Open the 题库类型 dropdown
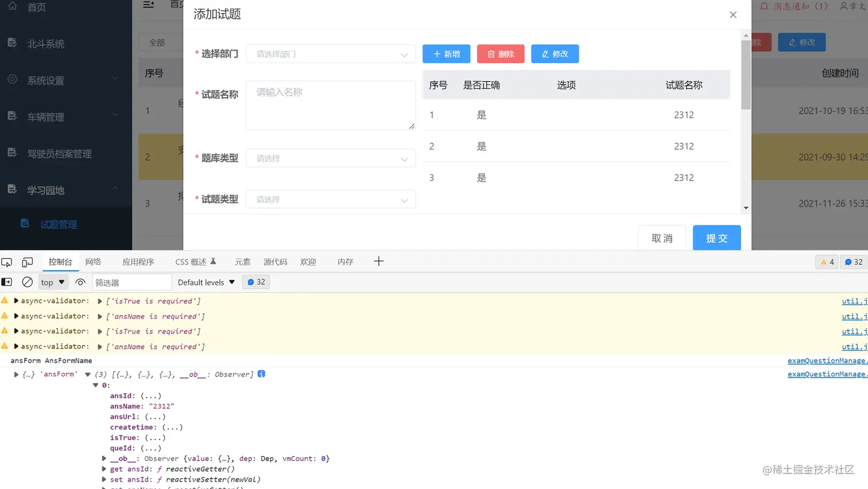 pyautogui.click(x=331, y=158)
